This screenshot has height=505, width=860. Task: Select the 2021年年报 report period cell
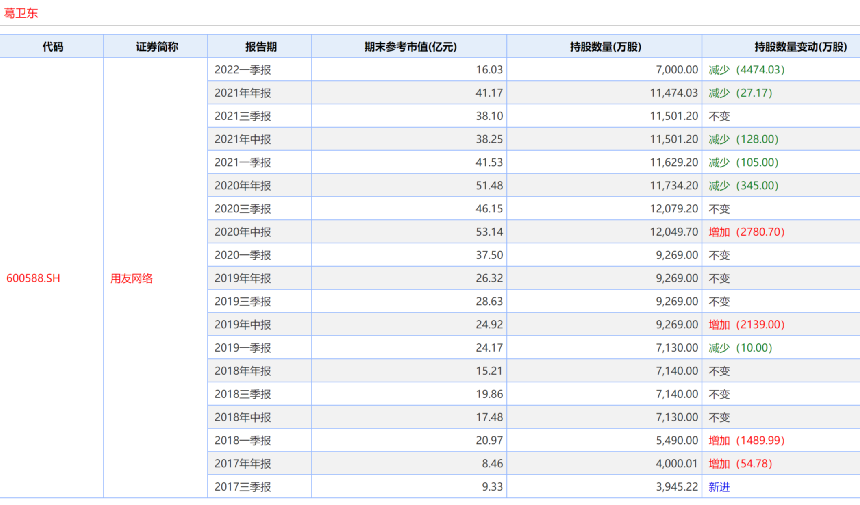pyautogui.click(x=242, y=92)
